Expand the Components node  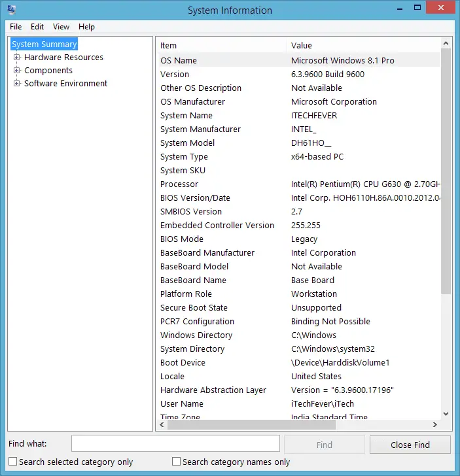(17, 70)
